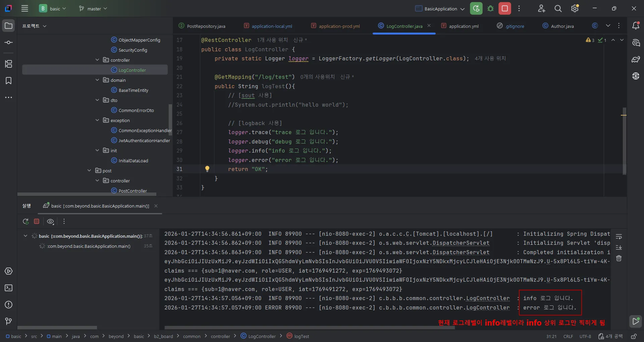Go to next highlighted error arrow
Image resolution: width=644 pixels, height=342 pixels.
pos(622,40)
